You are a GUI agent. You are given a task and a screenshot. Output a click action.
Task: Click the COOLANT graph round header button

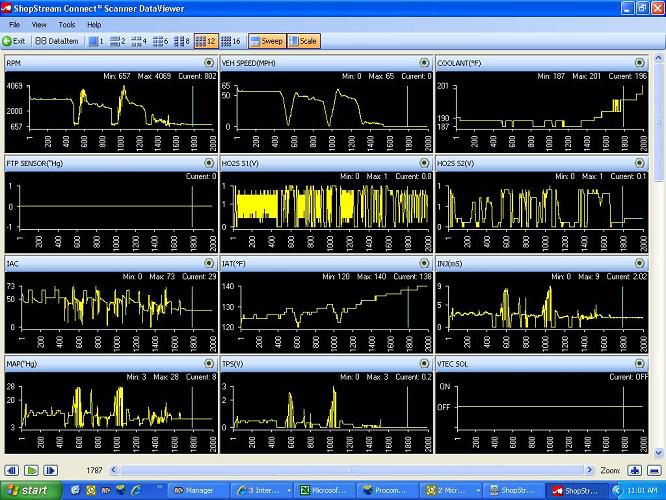click(640, 63)
